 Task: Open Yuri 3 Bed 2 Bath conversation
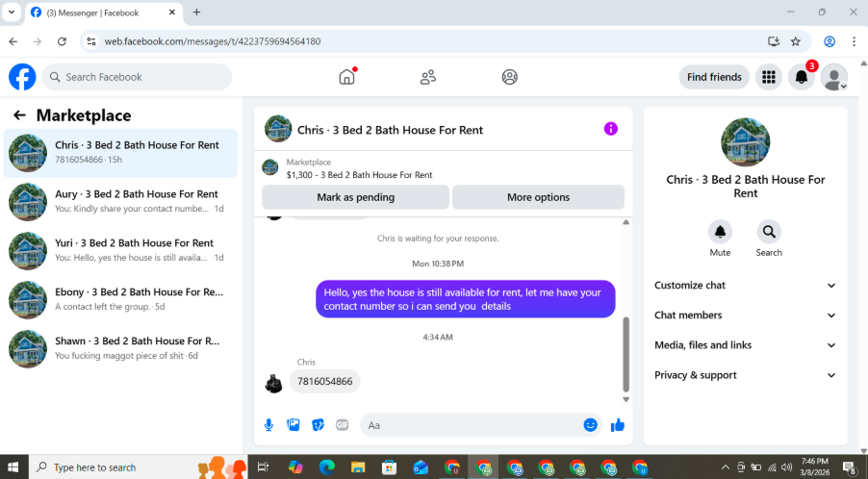point(120,251)
